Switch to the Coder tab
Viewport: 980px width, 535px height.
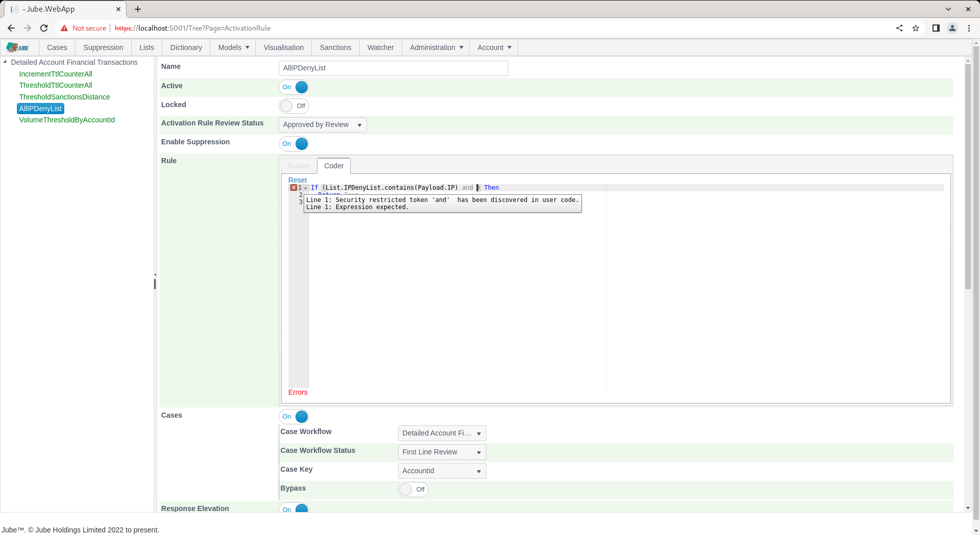pyautogui.click(x=334, y=166)
